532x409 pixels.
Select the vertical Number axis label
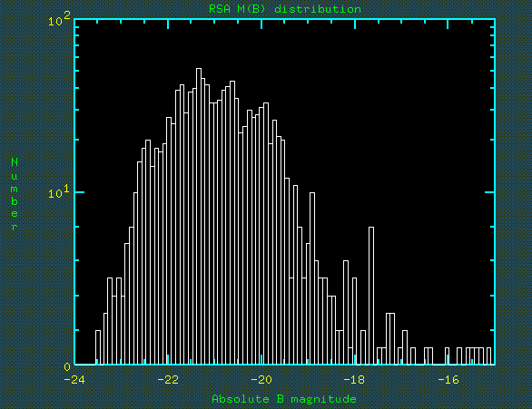click(x=15, y=194)
